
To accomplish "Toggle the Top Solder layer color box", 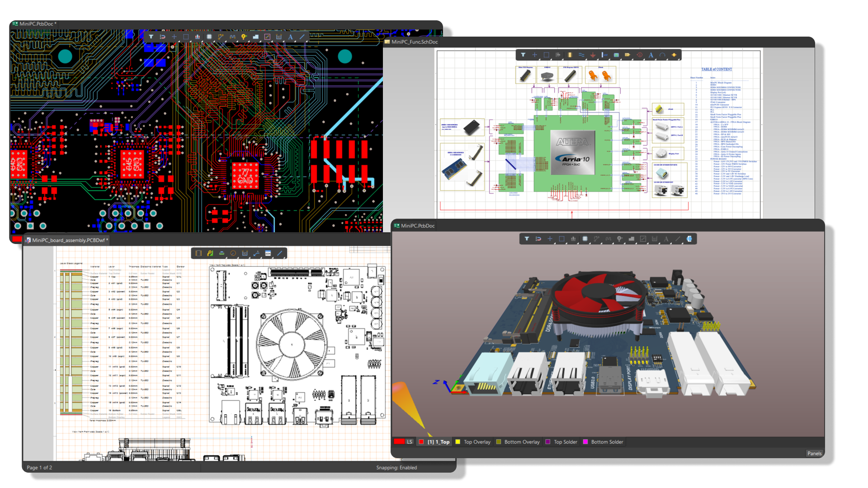I will (x=548, y=442).
